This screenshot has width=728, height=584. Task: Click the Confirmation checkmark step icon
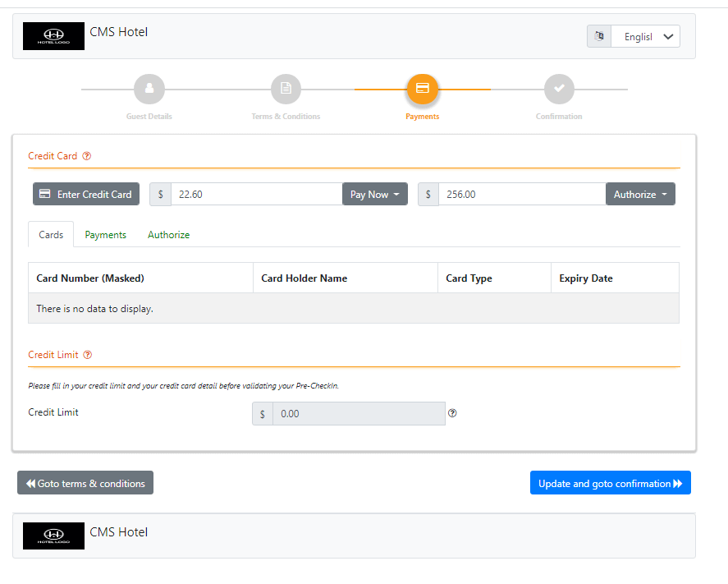click(559, 89)
